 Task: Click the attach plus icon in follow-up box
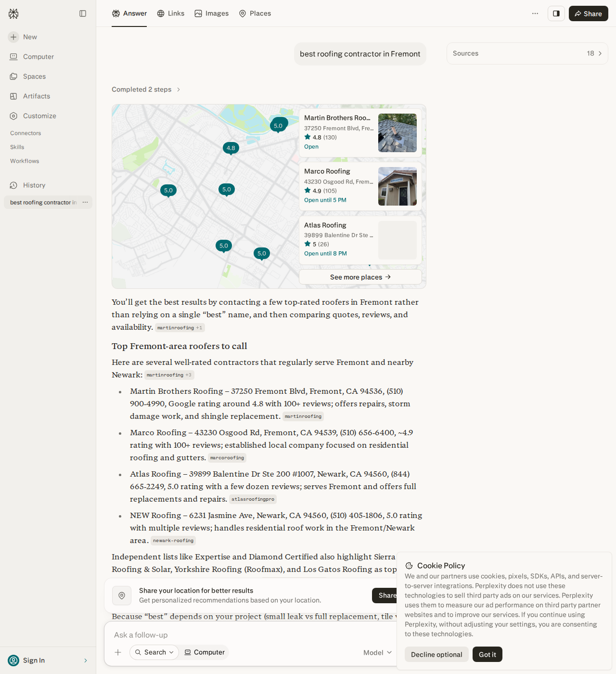click(118, 652)
